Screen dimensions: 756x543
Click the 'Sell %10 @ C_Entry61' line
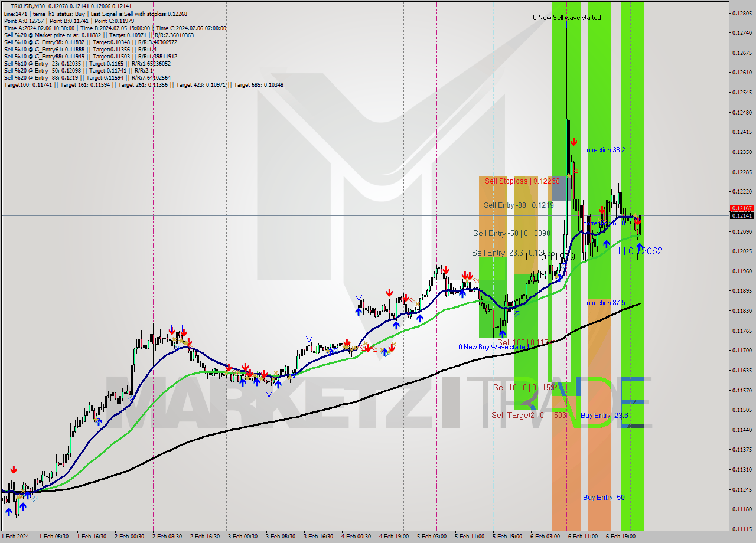click(79, 49)
